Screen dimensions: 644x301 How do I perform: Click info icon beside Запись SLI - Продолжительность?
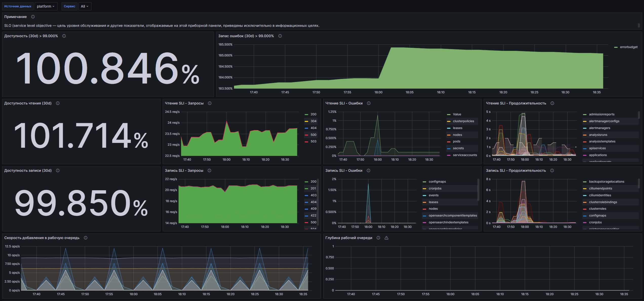[x=552, y=170]
